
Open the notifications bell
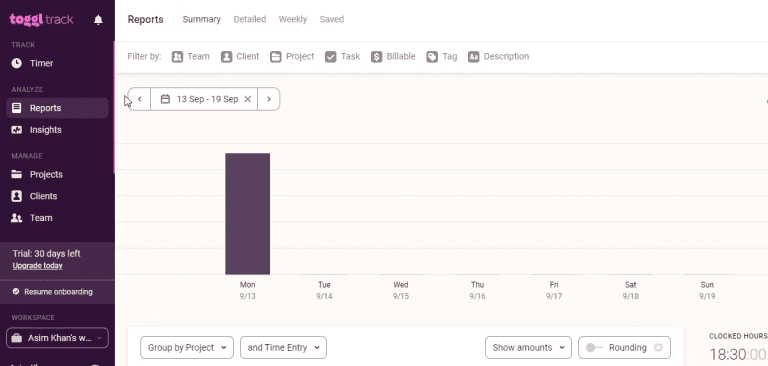click(98, 20)
